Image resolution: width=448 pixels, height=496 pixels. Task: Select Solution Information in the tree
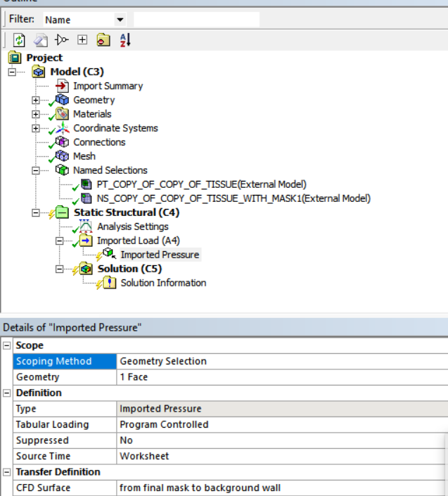(163, 283)
